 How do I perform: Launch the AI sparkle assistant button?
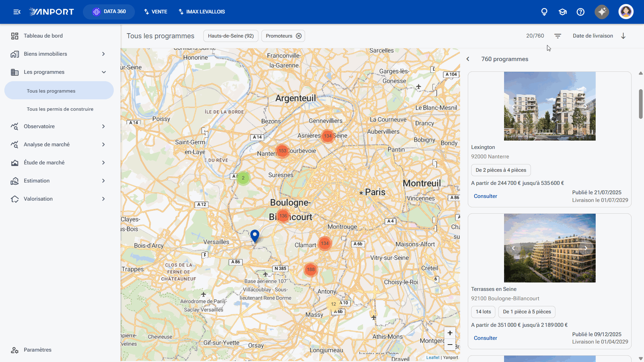pyautogui.click(x=602, y=12)
